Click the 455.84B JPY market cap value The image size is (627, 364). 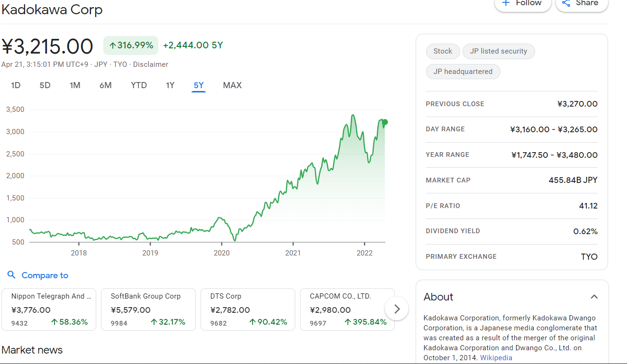pyautogui.click(x=573, y=180)
